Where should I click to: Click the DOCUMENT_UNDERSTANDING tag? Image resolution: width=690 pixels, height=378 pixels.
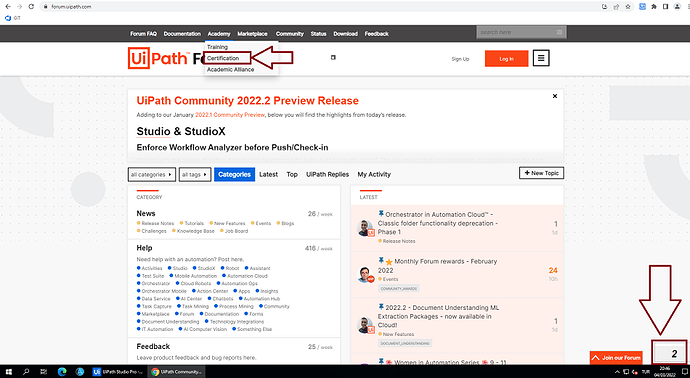pos(405,343)
